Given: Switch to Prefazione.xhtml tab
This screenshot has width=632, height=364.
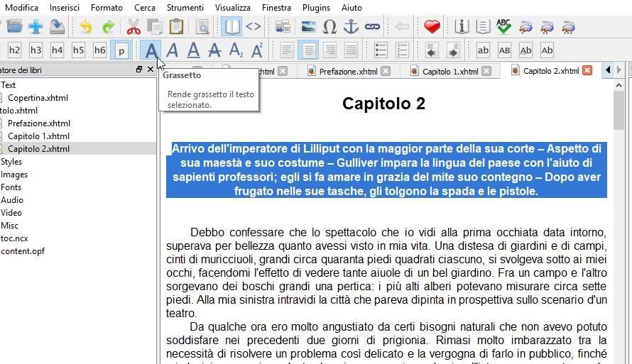Looking at the screenshot, I should (348, 72).
